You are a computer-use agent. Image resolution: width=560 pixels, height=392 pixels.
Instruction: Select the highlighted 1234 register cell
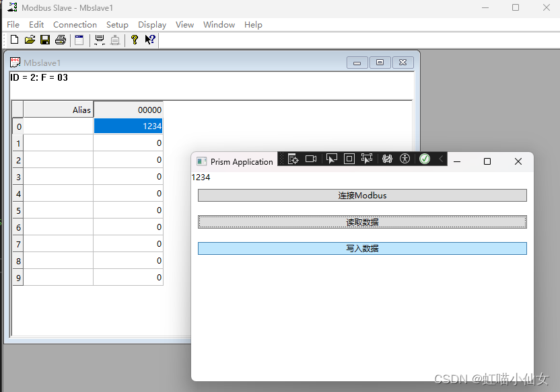coord(128,126)
